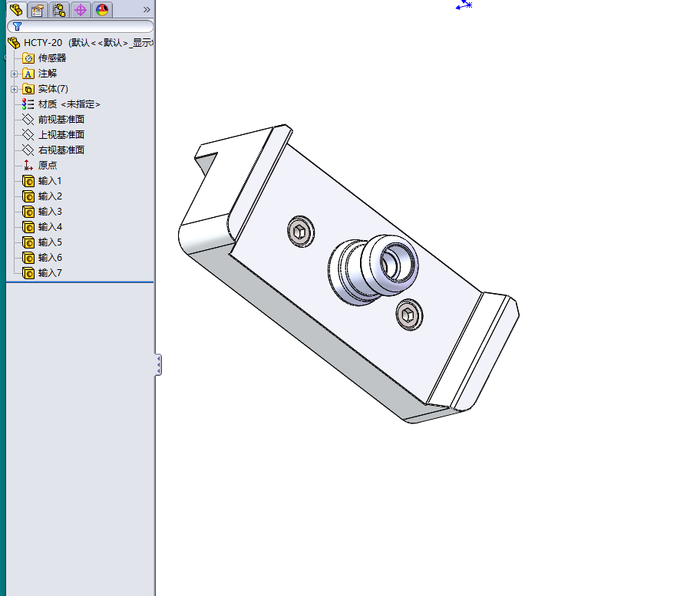Switch to the ConfigurationManager tab
Viewport: 700px width, 596px height.
click(x=59, y=9)
